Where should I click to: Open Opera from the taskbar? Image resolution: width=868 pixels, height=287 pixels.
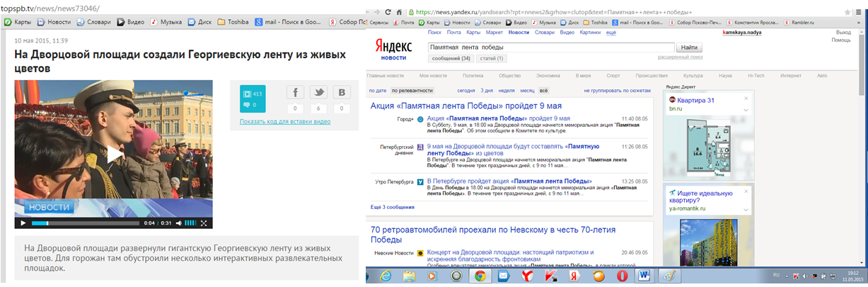point(622,276)
